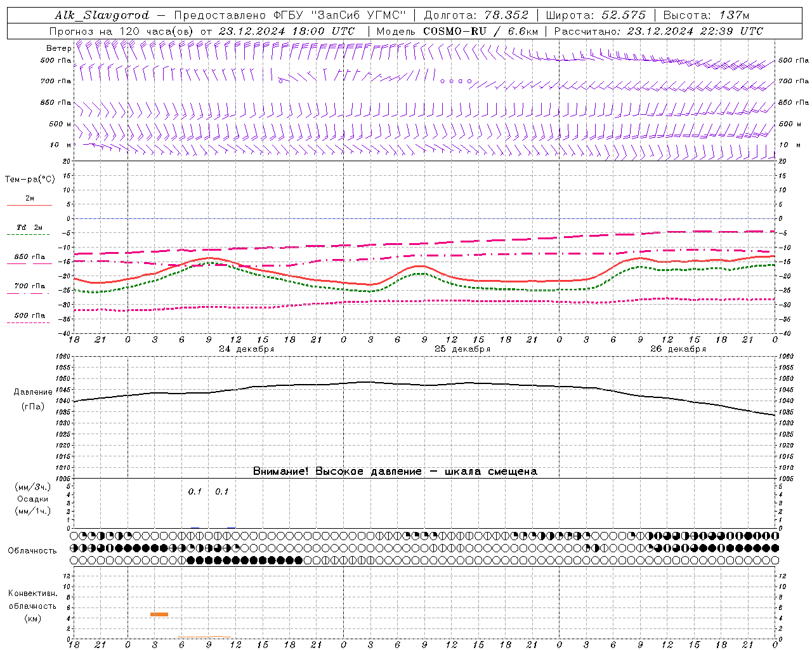Screen dimensions: 812x650
Task: Click the elevation value 137м
Action: click(735, 15)
